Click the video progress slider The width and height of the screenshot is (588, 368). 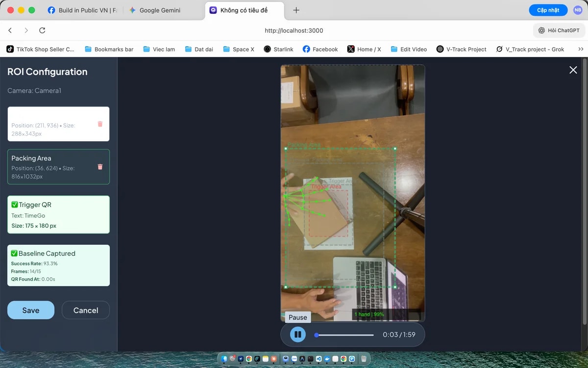[343, 336]
